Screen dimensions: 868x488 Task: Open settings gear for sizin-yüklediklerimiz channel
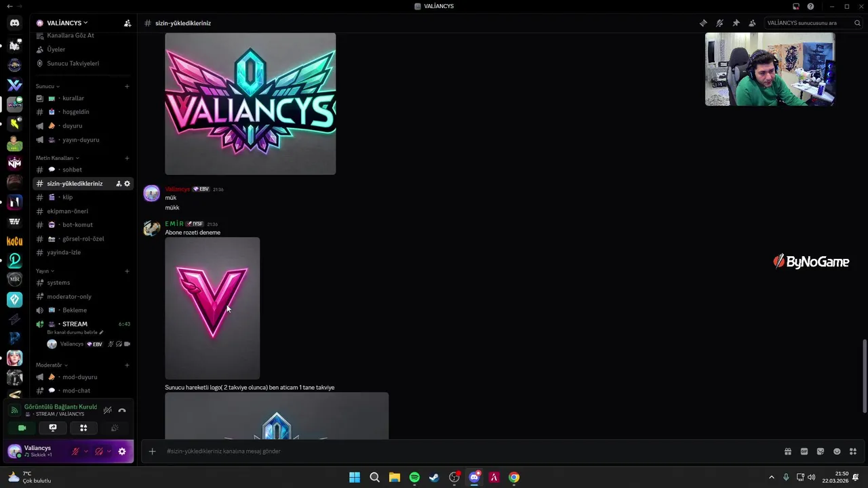tap(127, 184)
